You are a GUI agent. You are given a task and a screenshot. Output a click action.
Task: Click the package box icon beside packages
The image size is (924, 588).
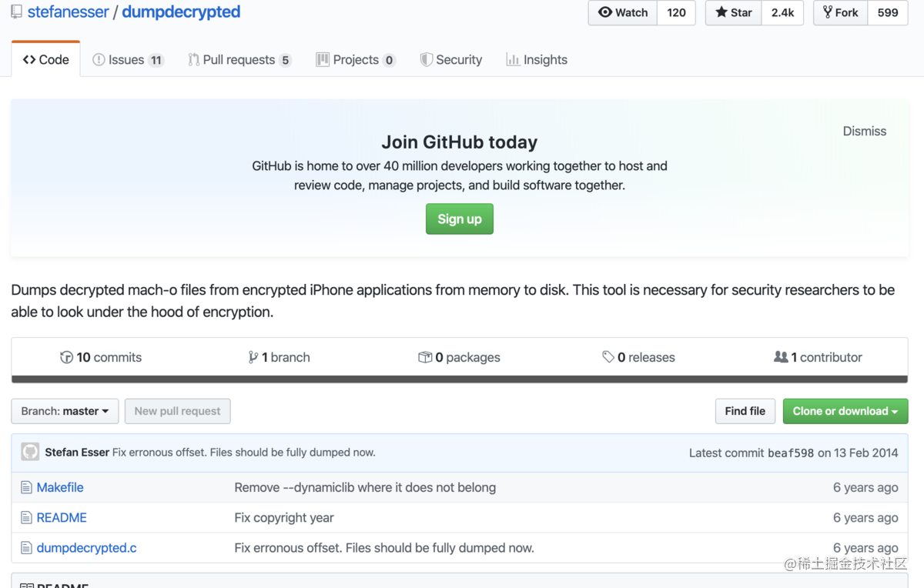pos(424,357)
